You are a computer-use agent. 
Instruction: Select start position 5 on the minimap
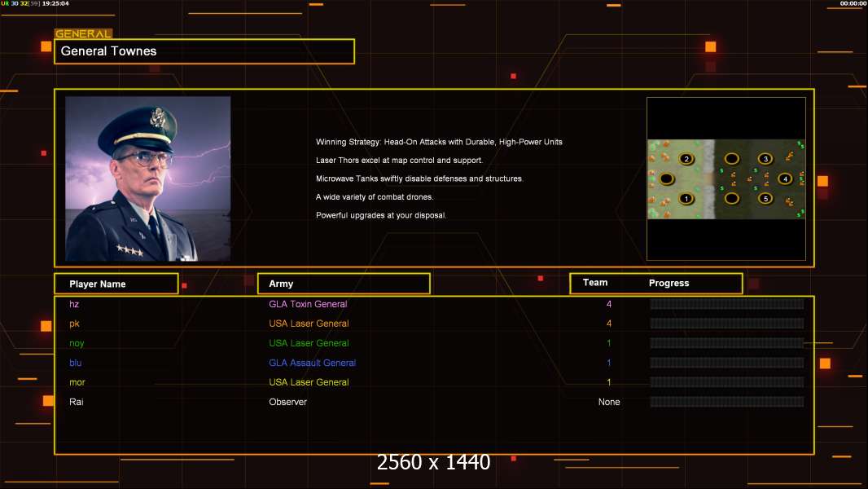coord(765,198)
